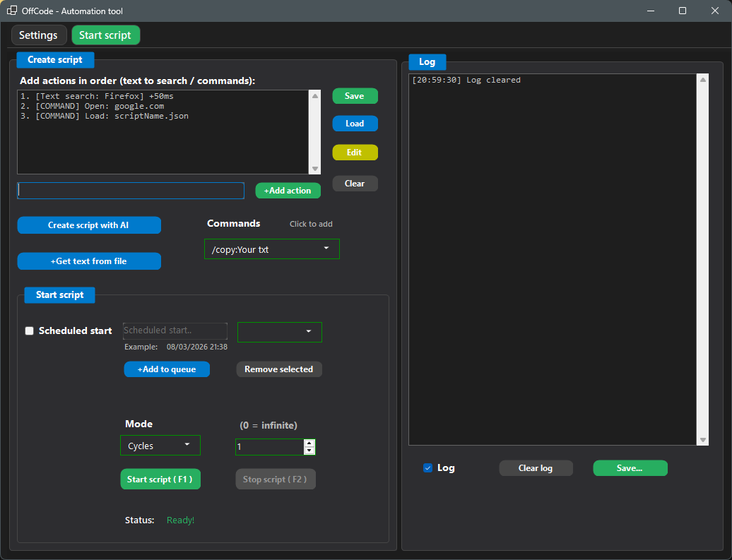Clear the log output

tap(536, 467)
